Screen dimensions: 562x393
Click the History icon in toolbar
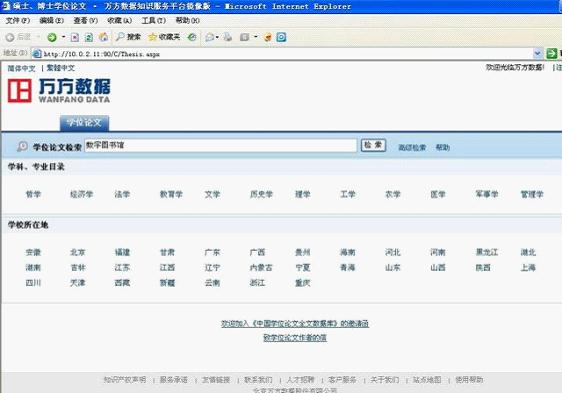tap(192, 37)
